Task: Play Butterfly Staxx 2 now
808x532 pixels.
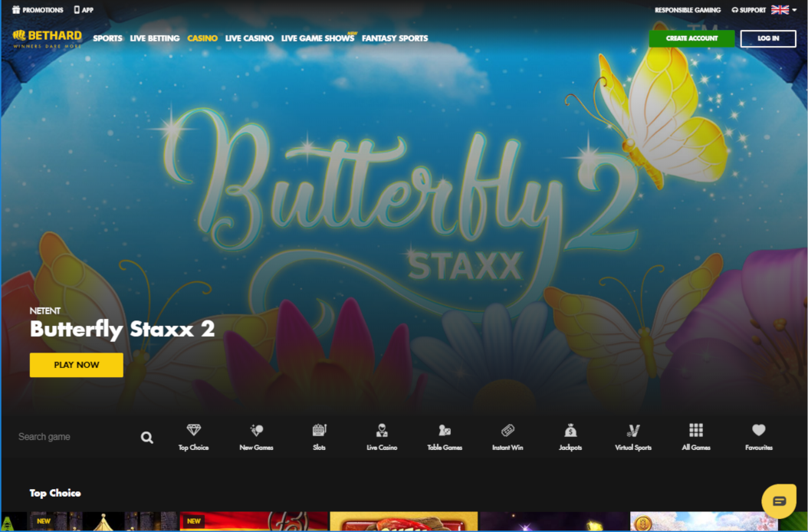Action: pos(76,365)
